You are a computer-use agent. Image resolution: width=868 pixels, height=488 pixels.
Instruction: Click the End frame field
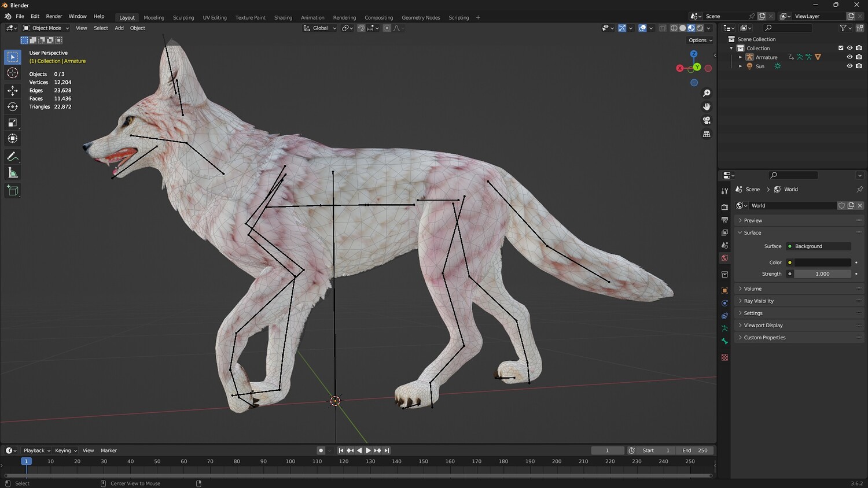coord(695,450)
